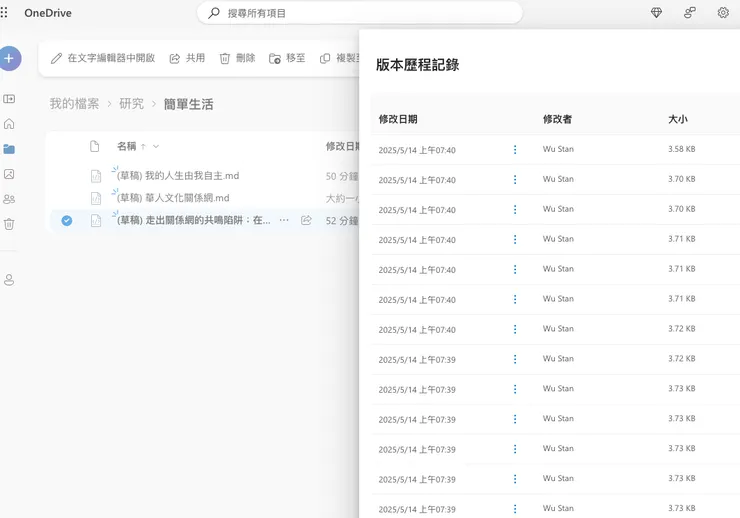740x518 pixels.
Task: Click Wu Stan in the 3.58 KB row
Action: point(558,149)
